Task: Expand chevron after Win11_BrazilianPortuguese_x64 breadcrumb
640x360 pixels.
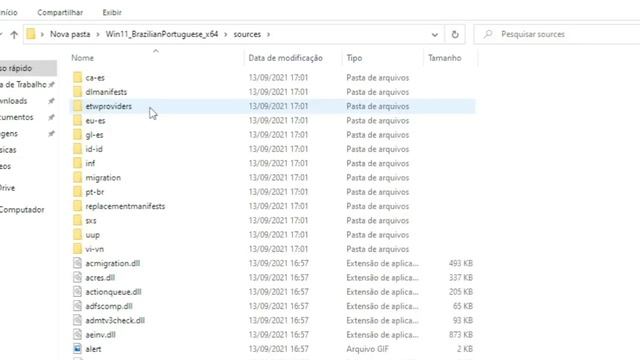Action: click(226, 35)
